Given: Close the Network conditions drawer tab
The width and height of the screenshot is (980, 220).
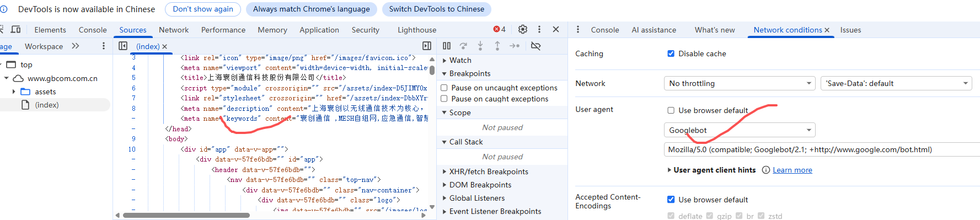Looking at the screenshot, I should tap(827, 30).
